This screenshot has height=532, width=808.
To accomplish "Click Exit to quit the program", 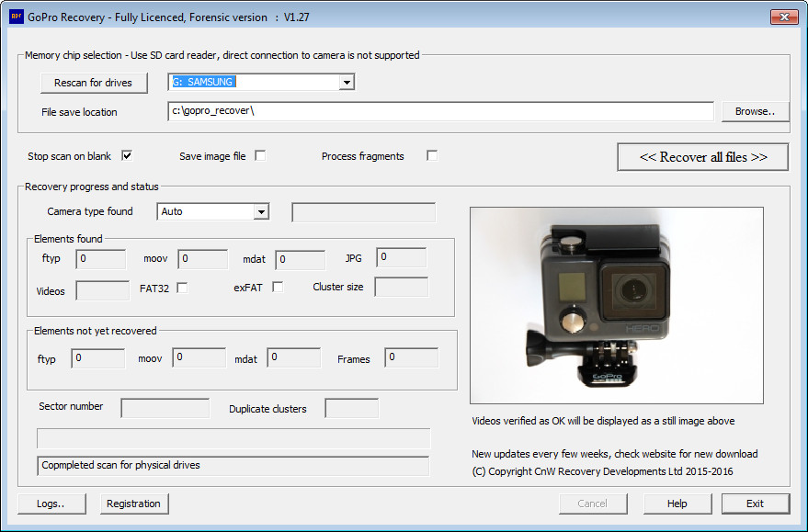I will 756,504.
